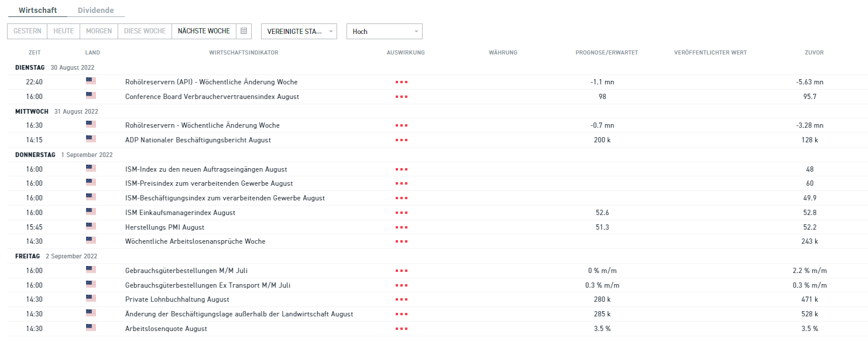Click the flag for Private Lohnbuchhaltung August
868x341 pixels.
pos(91,298)
